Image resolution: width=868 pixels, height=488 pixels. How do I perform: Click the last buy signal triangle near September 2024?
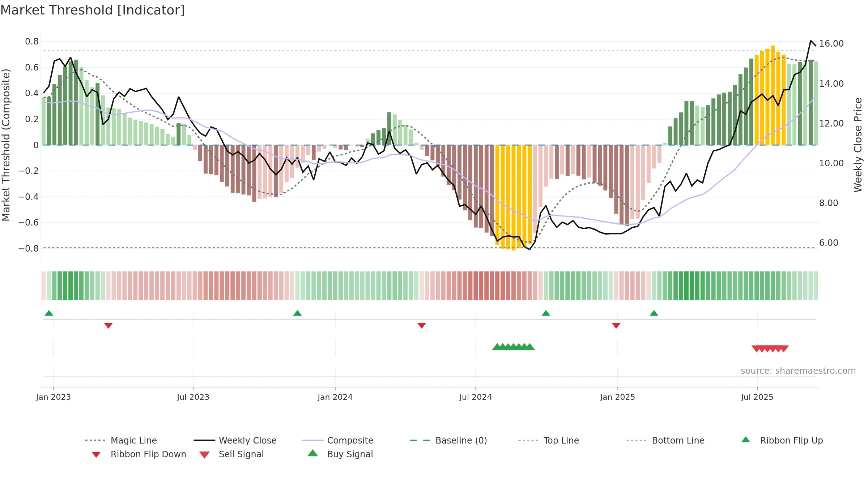pos(530,347)
